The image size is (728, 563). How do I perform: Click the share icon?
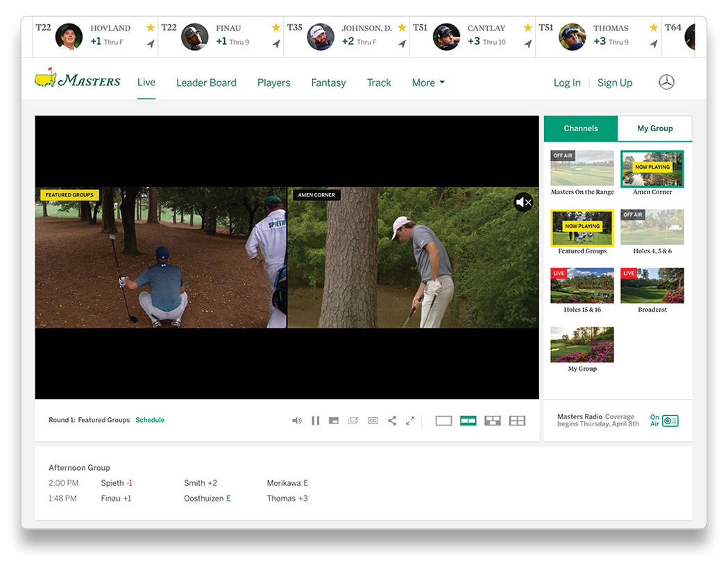(x=392, y=421)
